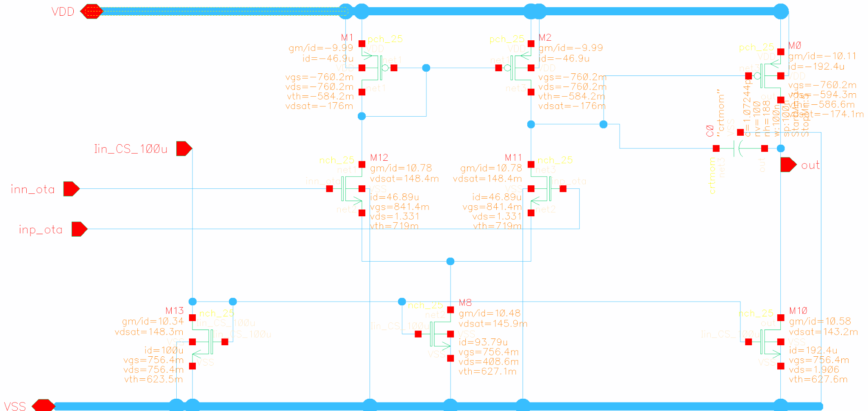This screenshot has height=411, width=868.
Task: Click the M13 id=100u annotation text
Action: tap(164, 350)
